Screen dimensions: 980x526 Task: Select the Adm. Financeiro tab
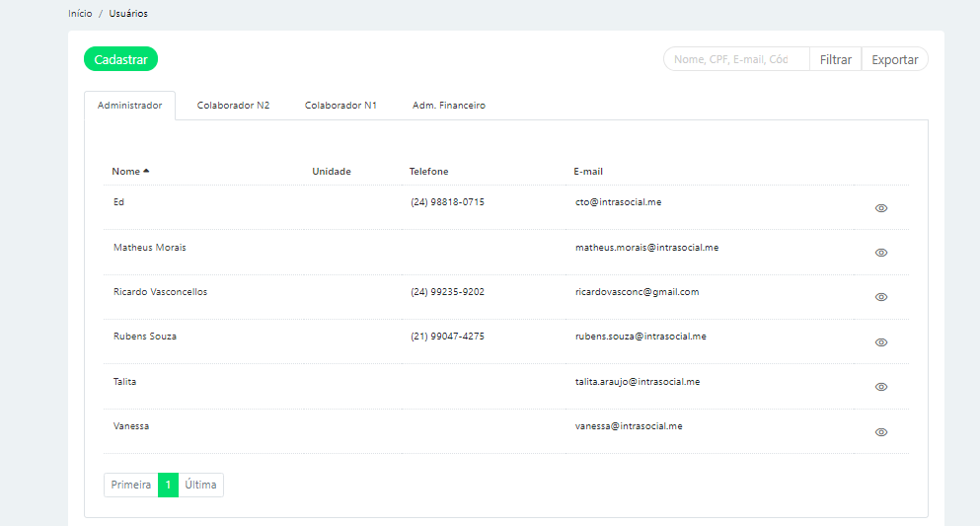point(448,106)
